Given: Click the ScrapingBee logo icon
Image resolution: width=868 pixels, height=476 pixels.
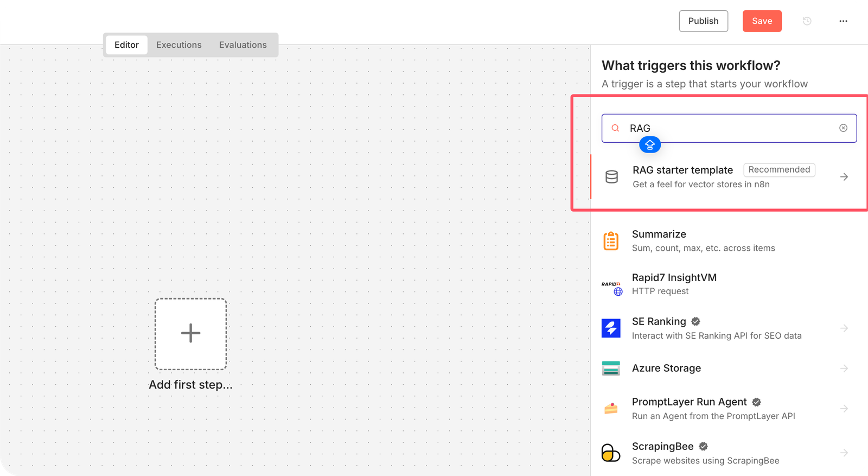Looking at the screenshot, I should pos(611,453).
